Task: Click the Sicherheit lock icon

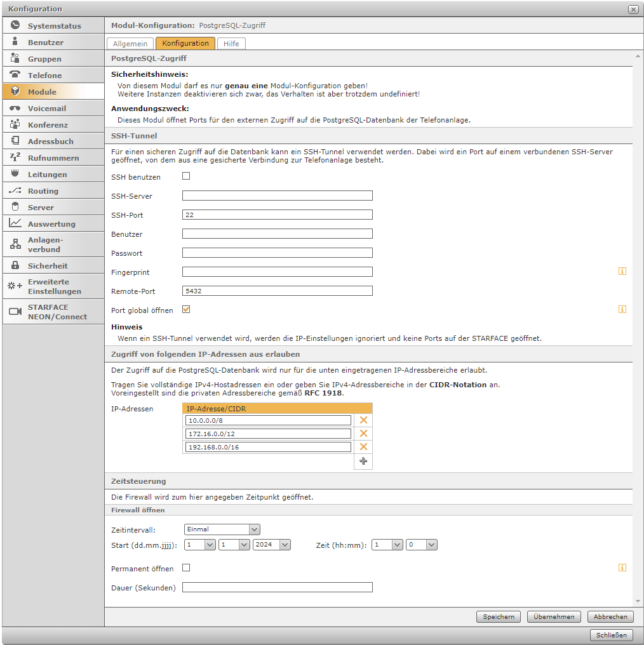Action: click(x=15, y=265)
